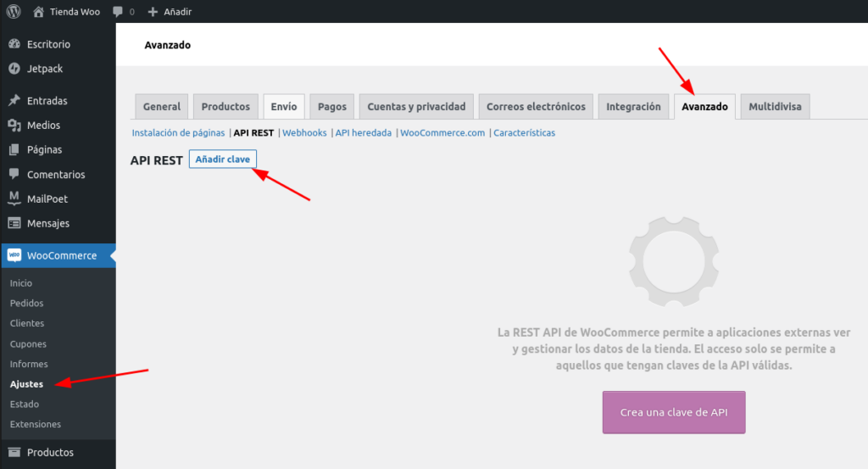Select the WooCommerce logo icon in sidebar
868x469 pixels.
14,255
